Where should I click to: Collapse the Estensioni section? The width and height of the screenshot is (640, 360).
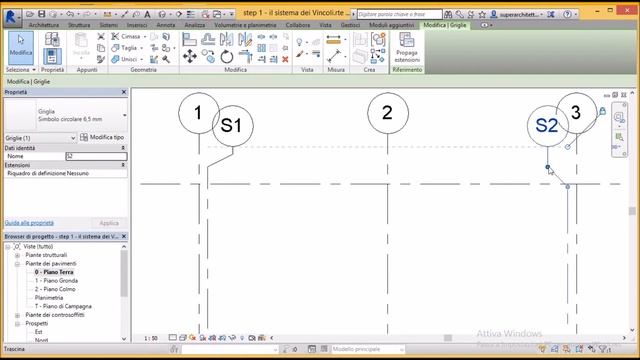coord(123,165)
